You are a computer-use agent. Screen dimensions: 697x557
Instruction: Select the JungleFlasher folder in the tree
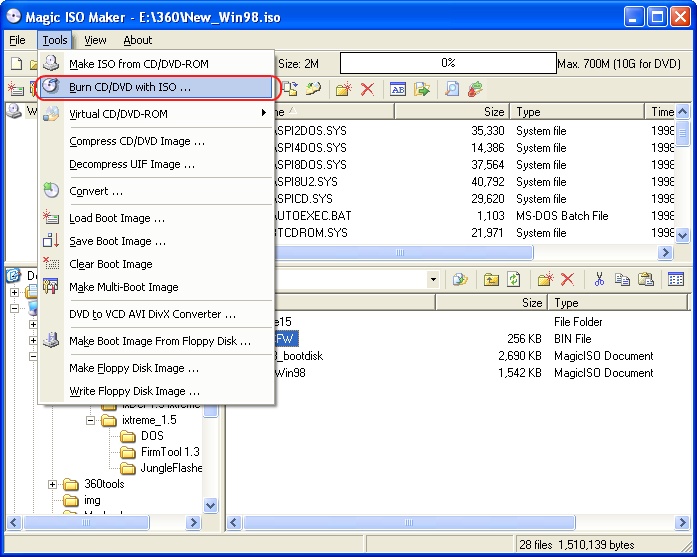(171, 468)
